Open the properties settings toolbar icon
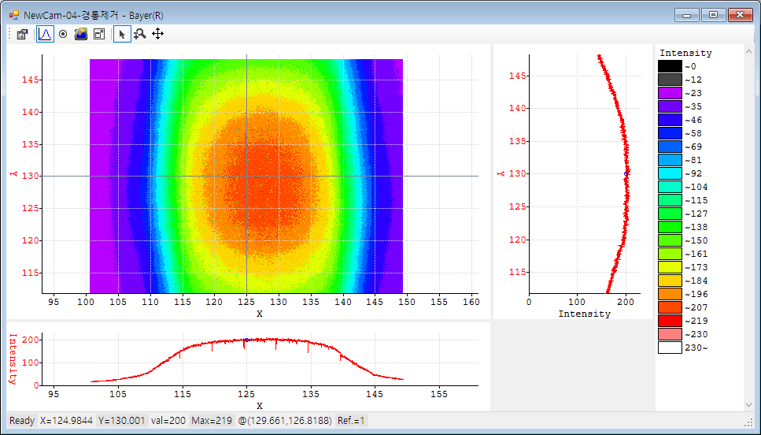This screenshot has width=761, height=435. pos(22,34)
